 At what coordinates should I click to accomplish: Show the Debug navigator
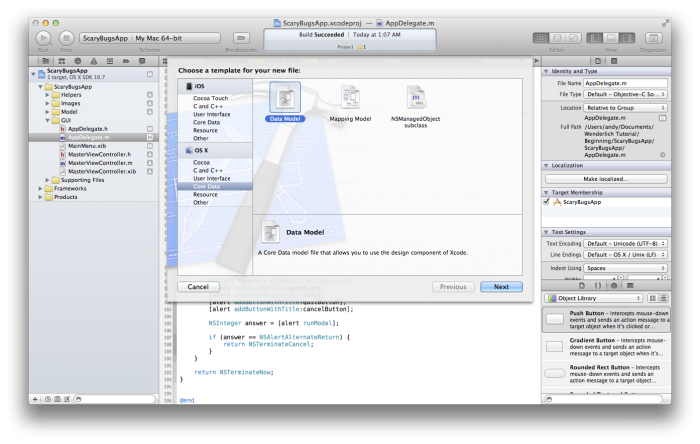coord(110,61)
